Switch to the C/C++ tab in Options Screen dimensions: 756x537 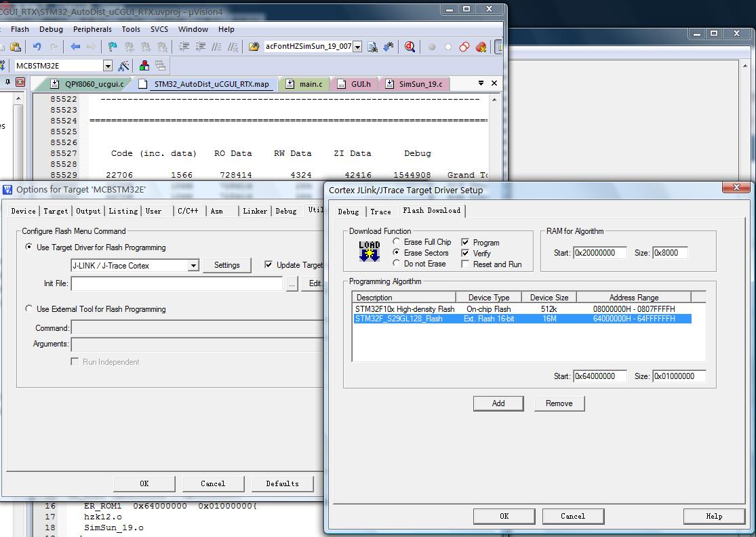pyautogui.click(x=188, y=211)
